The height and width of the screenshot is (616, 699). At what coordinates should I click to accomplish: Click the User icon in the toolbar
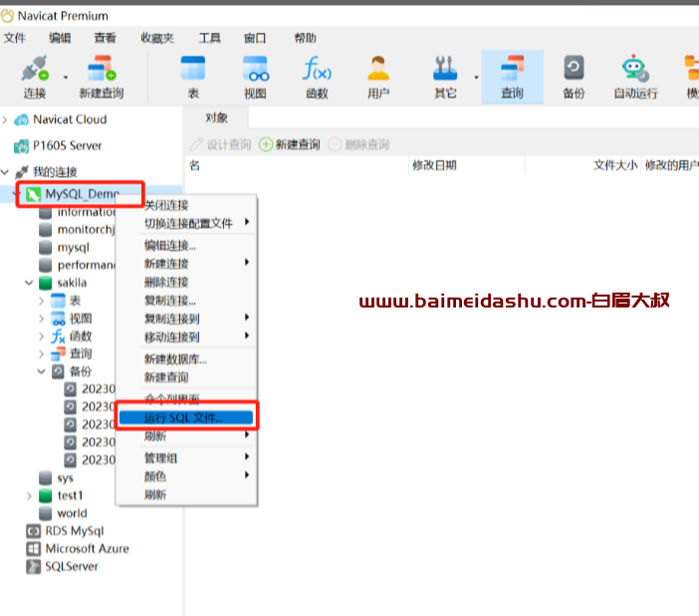tap(378, 68)
